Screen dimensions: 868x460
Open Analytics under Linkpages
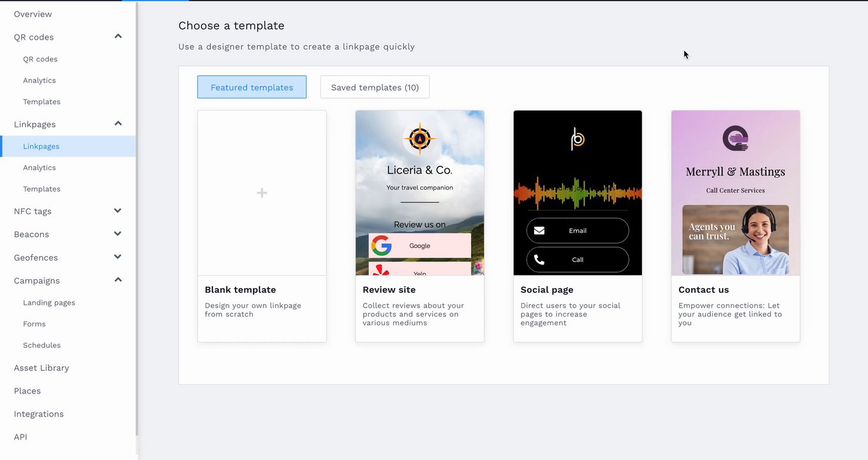pyautogui.click(x=40, y=167)
